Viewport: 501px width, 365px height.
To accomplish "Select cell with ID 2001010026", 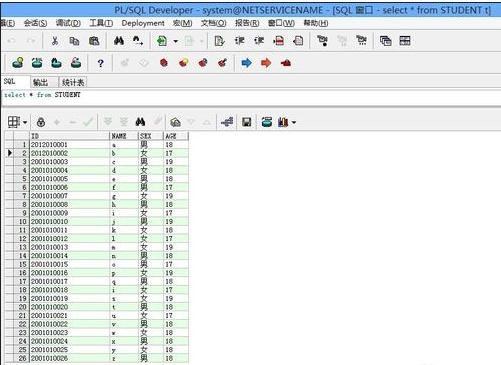I will click(70, 358).
